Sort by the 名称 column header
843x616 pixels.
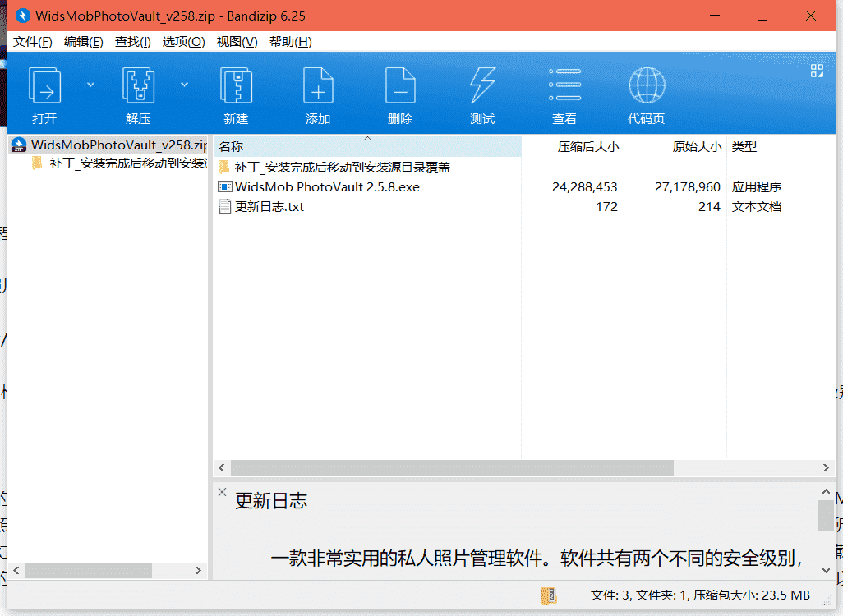pos(367,146)
